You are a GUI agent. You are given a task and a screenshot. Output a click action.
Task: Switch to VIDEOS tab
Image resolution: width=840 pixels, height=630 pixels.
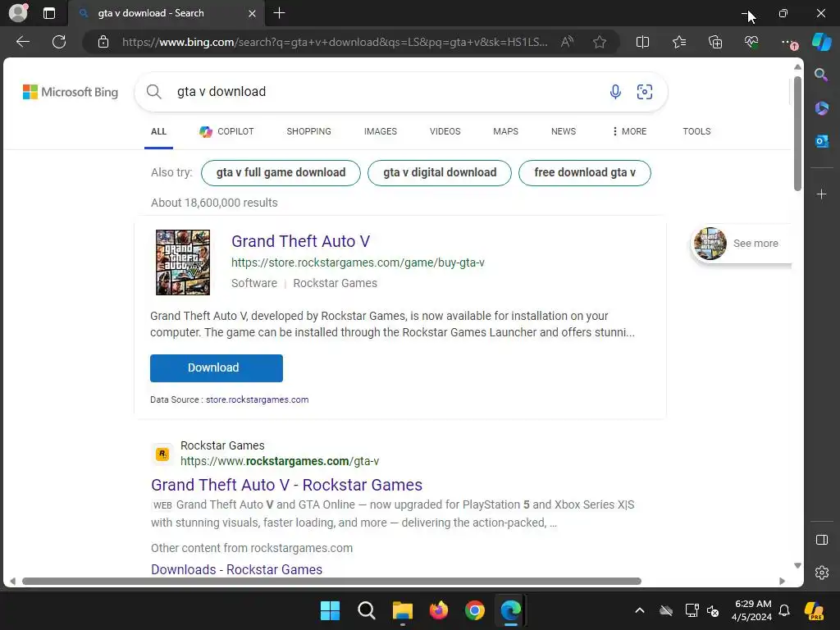coord(445,131)
